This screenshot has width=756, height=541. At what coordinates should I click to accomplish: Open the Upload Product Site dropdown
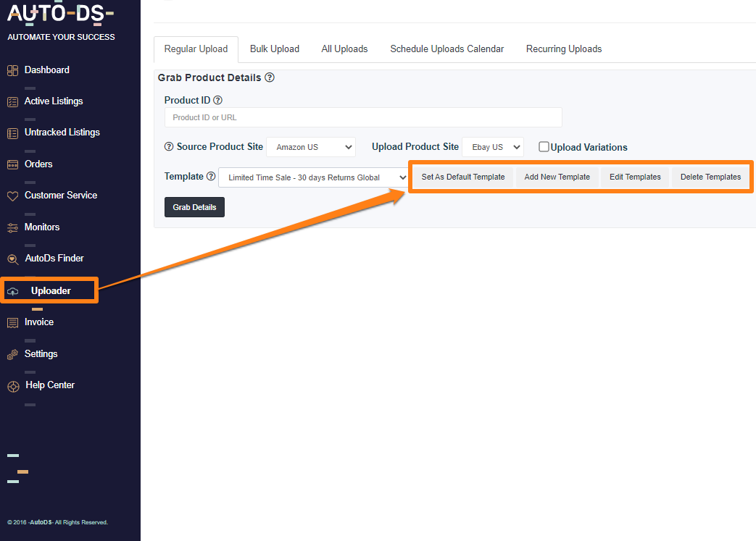tap(493, 147)
